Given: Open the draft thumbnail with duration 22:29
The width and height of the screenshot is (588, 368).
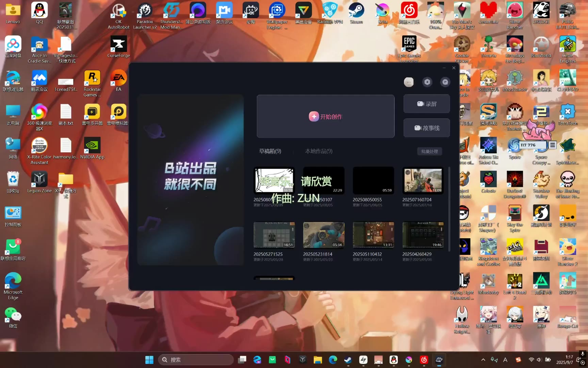Looking at the screenshot, I should [x=324, y=181].
